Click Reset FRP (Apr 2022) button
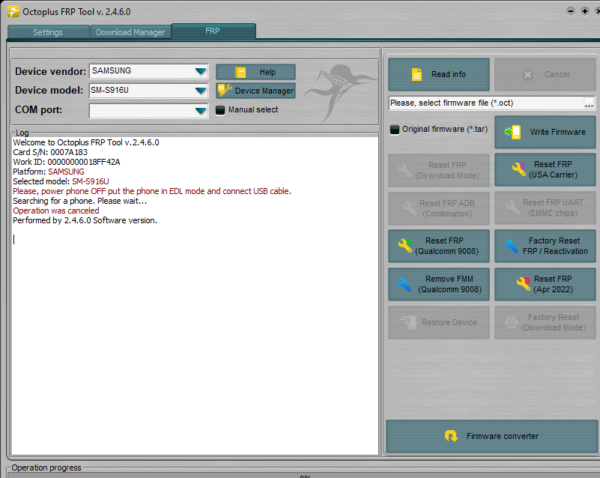This screenshot has height=478, width=600. [545, 284]
